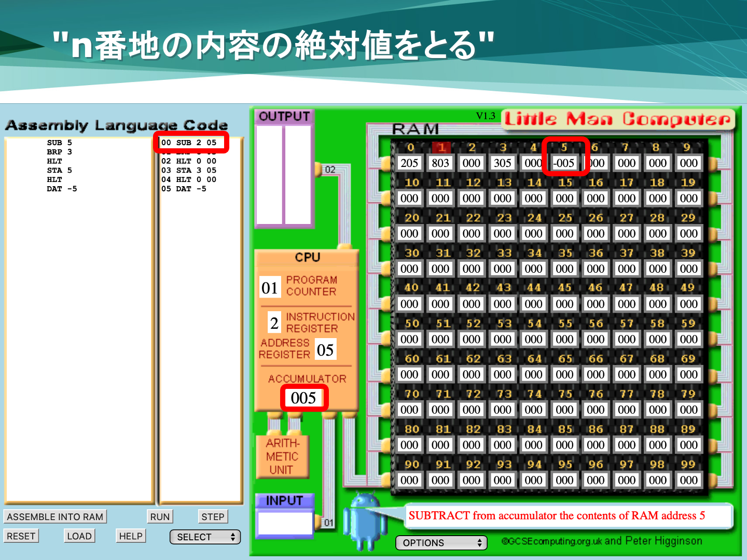The image size is (747, 560).
Task: Click the Accumulator value 005
Action: coord(303,398)
